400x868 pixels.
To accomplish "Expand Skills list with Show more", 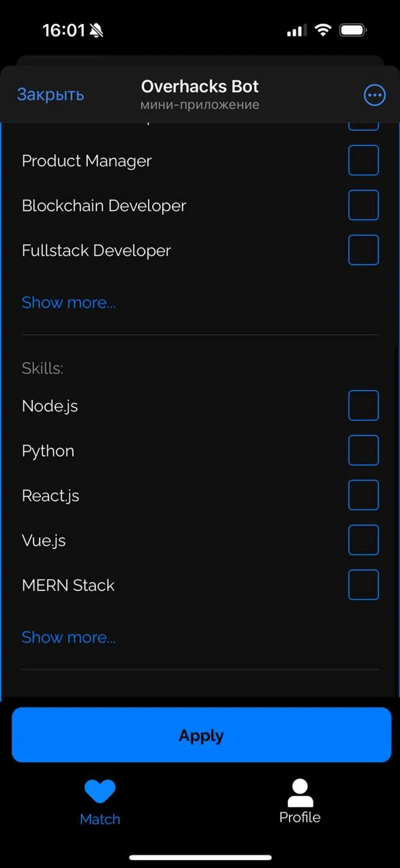I will [69, 637].
